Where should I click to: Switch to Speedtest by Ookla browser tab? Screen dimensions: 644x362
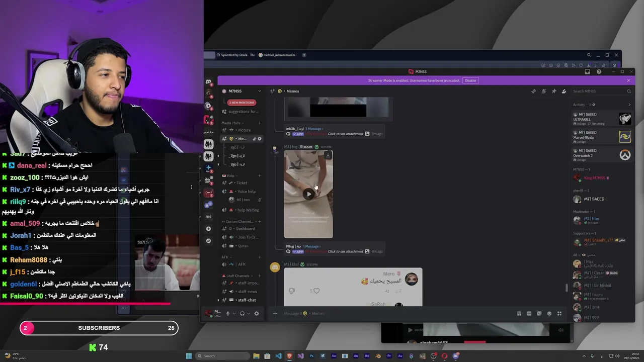coord(236,55)
